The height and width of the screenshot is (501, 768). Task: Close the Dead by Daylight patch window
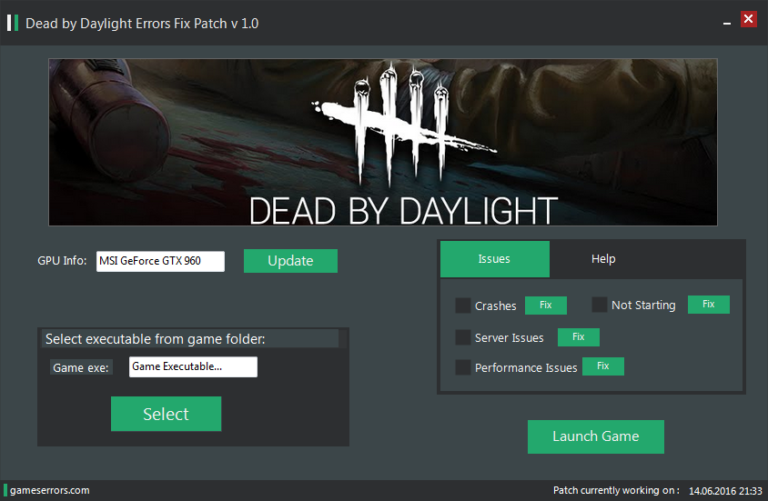747,19
